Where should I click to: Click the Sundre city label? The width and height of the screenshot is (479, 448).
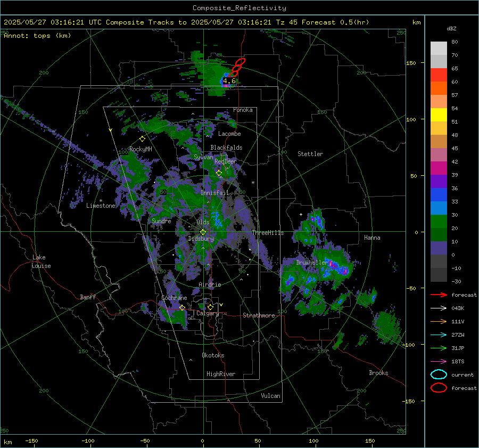point(161,221)
